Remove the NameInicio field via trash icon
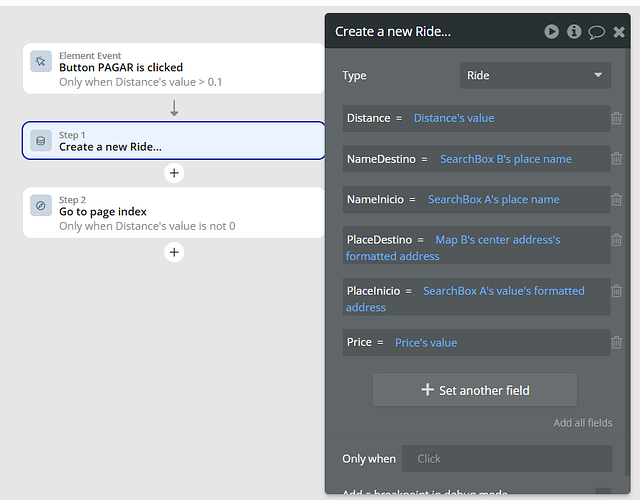Image resolution: width=640 pixels, height=500 pixels. 617,199
